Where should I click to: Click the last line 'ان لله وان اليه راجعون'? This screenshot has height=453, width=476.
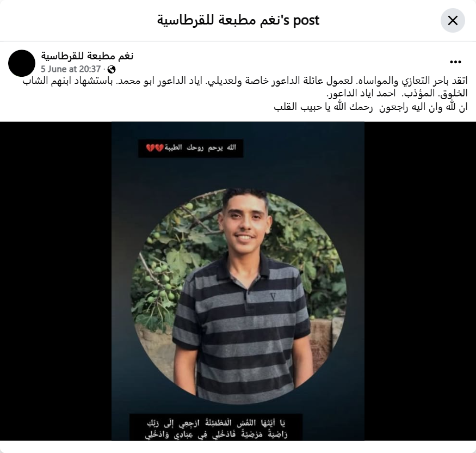(424, 107)
